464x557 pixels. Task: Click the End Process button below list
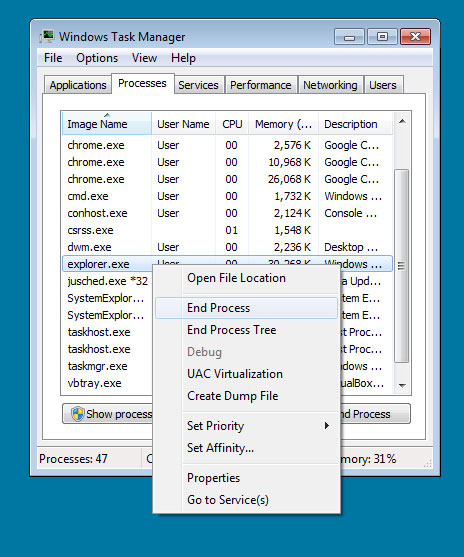[375, 414]
